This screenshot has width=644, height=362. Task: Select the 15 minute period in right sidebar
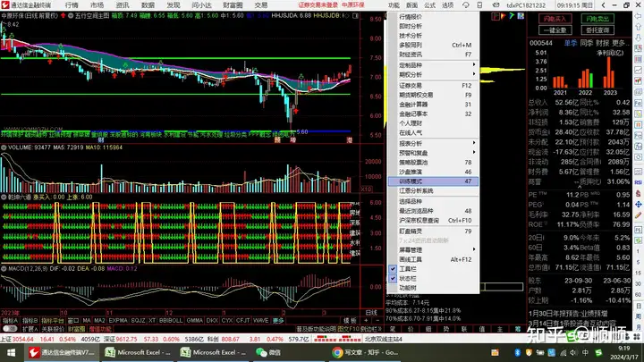(638, 273)
